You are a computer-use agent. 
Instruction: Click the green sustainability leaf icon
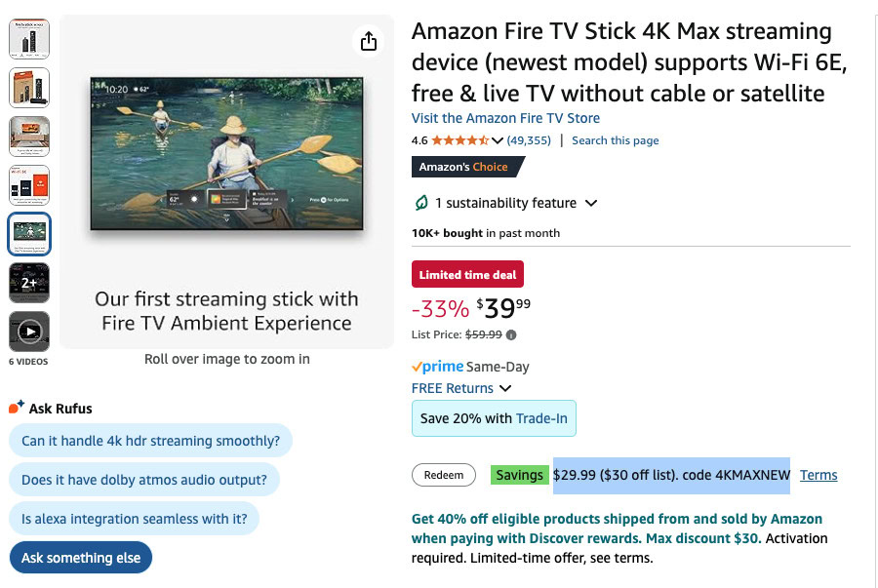coord(421,203)
